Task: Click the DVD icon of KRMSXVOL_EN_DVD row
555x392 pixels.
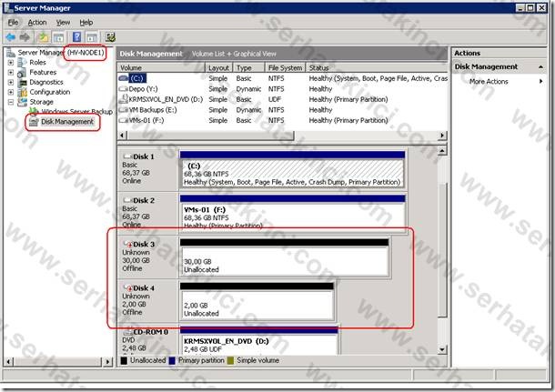Action: click(x=124, y=99)
